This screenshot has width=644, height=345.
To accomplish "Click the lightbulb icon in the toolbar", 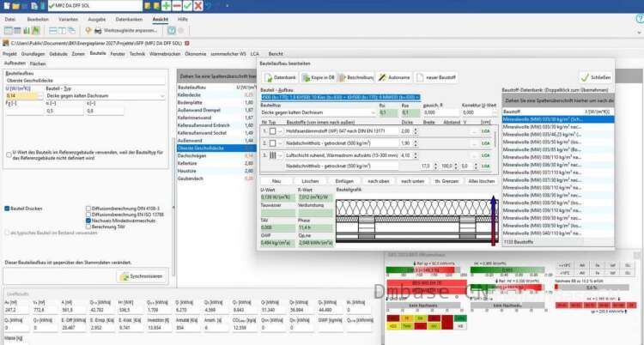I will 88,30.
